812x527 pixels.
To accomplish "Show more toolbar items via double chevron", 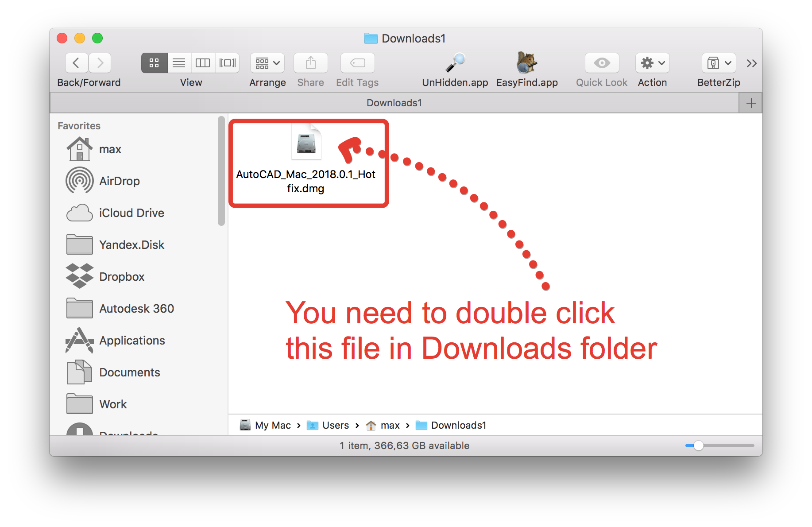I will (x=751, y=63).
